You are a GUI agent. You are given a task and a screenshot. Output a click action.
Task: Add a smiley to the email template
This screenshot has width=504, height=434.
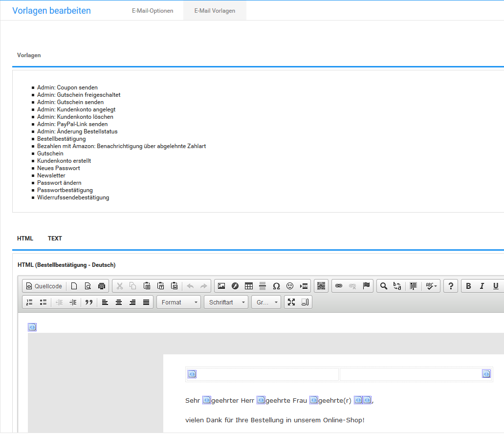point(290,286)
